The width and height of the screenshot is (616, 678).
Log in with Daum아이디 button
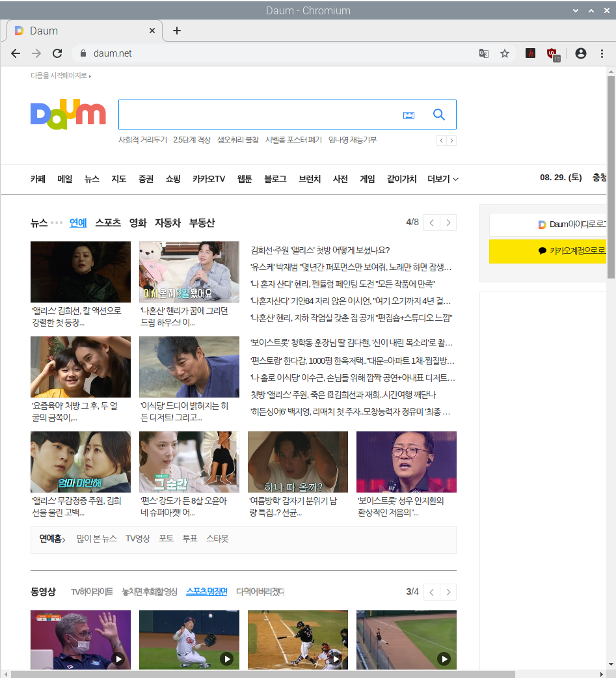[x=548, y=224]
